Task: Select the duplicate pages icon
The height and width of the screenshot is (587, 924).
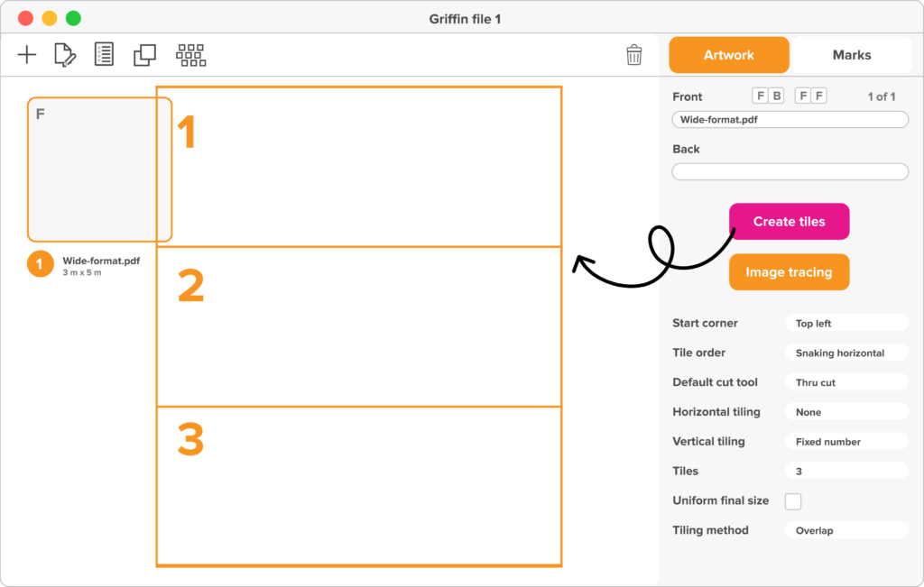Action: click(x=144, y=55)
